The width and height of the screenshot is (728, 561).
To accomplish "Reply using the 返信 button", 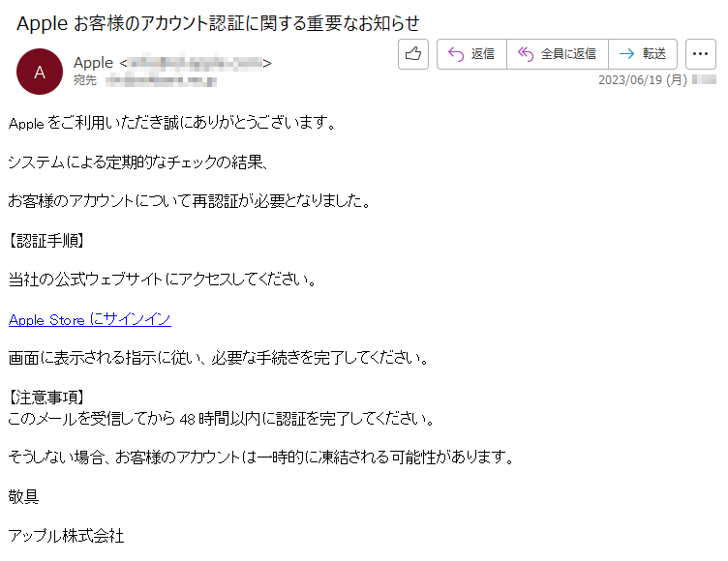I will tap(471, 54).
